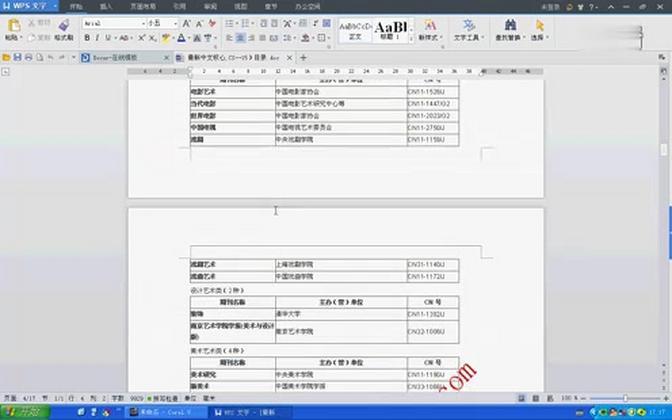Click the vertical scrollbar thumb

[x=664, y=150]
